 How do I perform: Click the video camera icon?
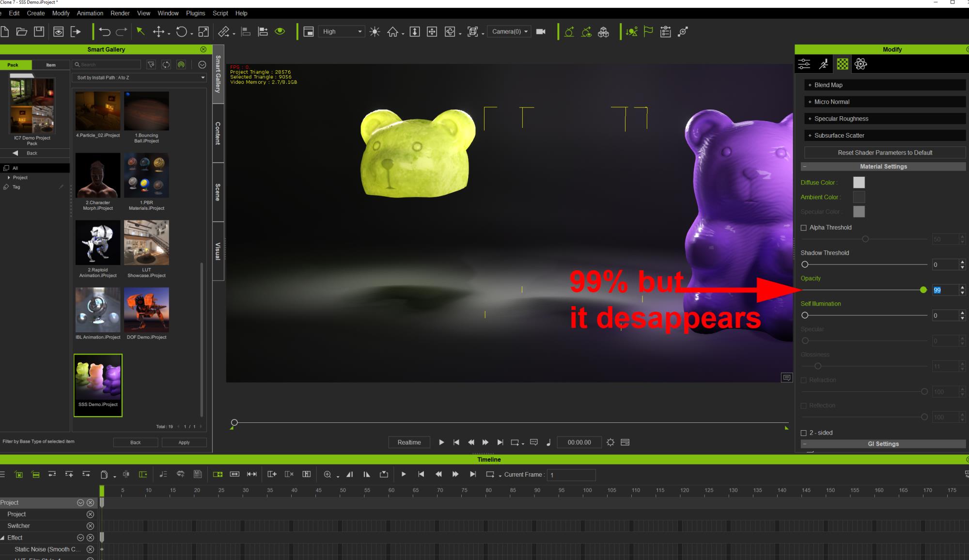tap(541, 31)
